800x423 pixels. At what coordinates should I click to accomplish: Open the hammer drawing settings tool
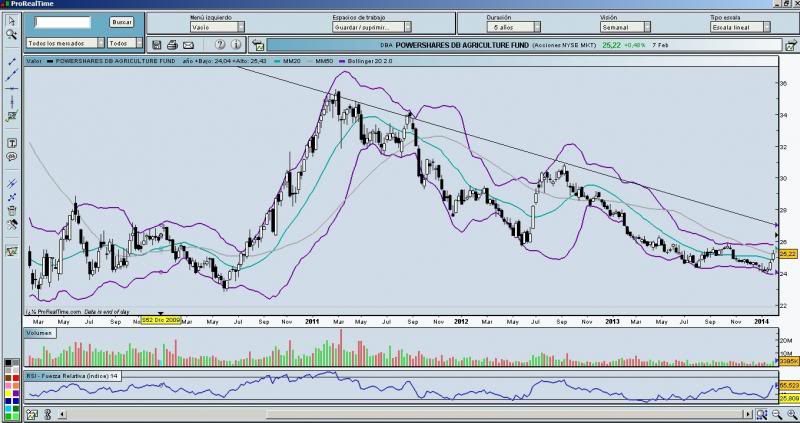pyautogui.click(x=12, y=224)
